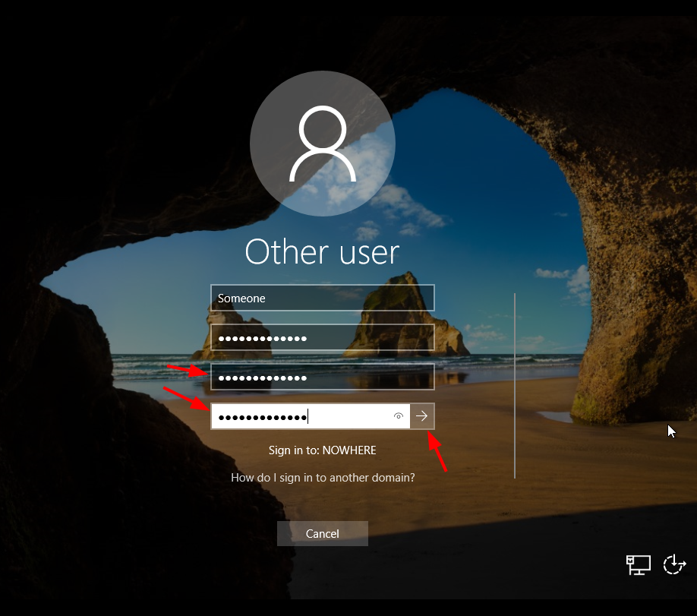Open the Ease of Access icon

click(x=674, y=564)
